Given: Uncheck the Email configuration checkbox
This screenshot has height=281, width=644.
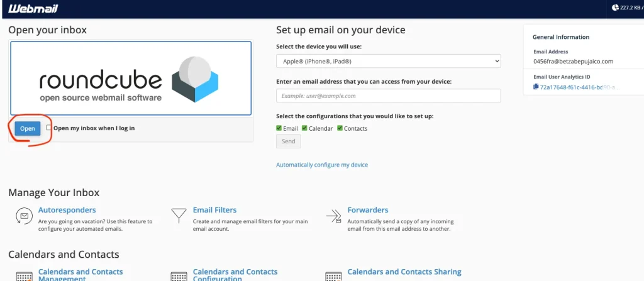Looking at the screenshot, I should coord(279,128).
